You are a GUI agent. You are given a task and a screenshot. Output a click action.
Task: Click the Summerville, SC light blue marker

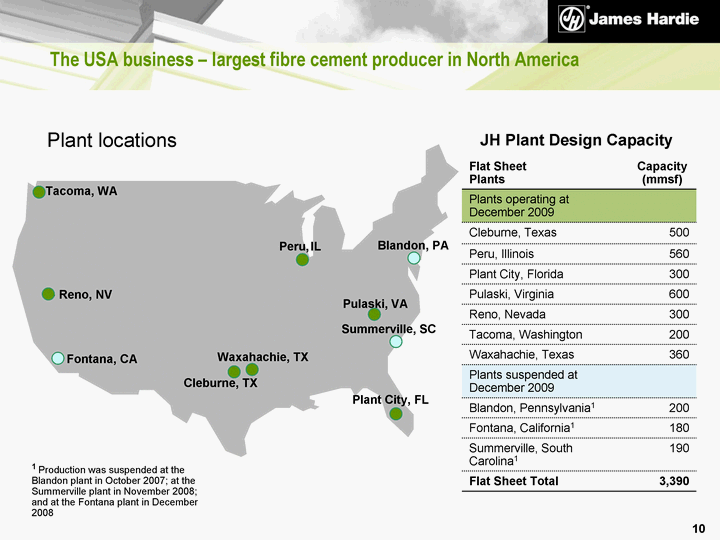click(396, 341)
